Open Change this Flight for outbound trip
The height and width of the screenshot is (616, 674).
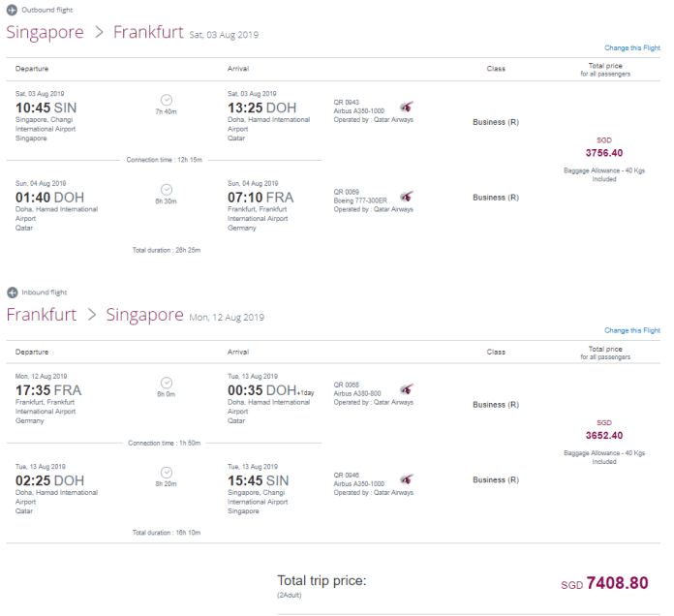[x=631, y=47]
